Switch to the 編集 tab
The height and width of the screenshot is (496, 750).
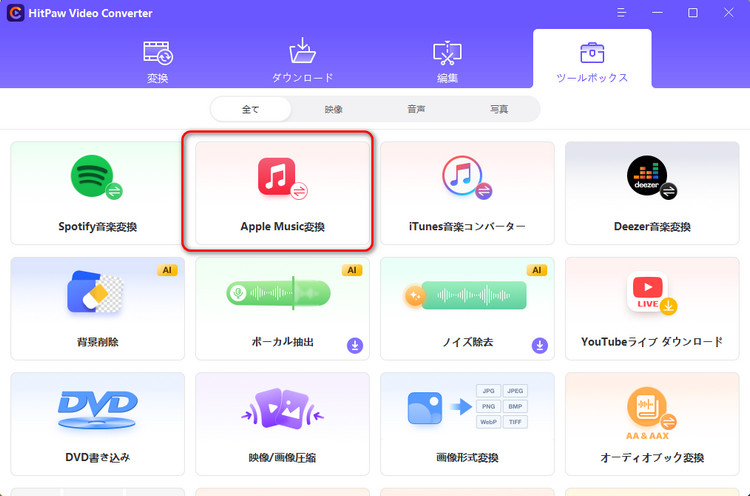coord(447,61)
